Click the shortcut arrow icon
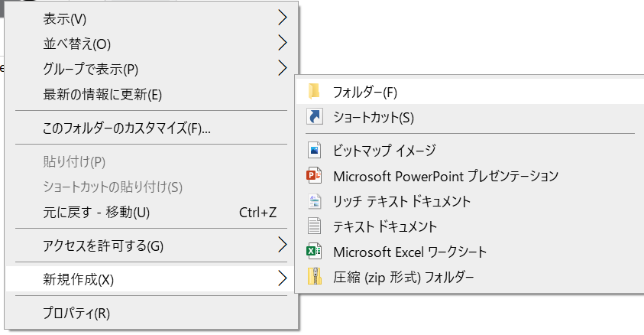Image resolution: width=644 pixels, height=335 pixels. click(x=314, y=117)
